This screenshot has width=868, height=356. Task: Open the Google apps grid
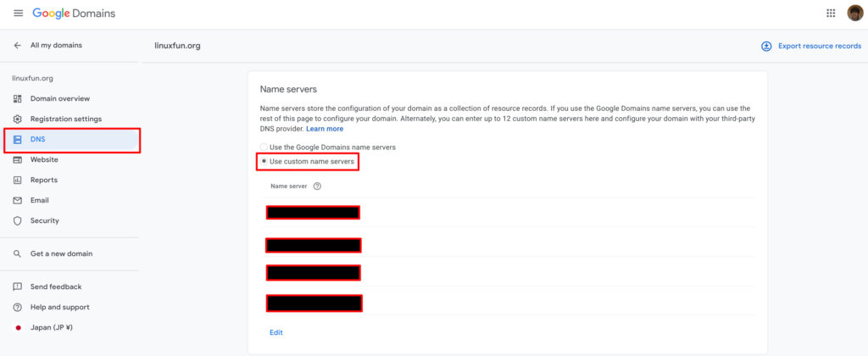831,14
